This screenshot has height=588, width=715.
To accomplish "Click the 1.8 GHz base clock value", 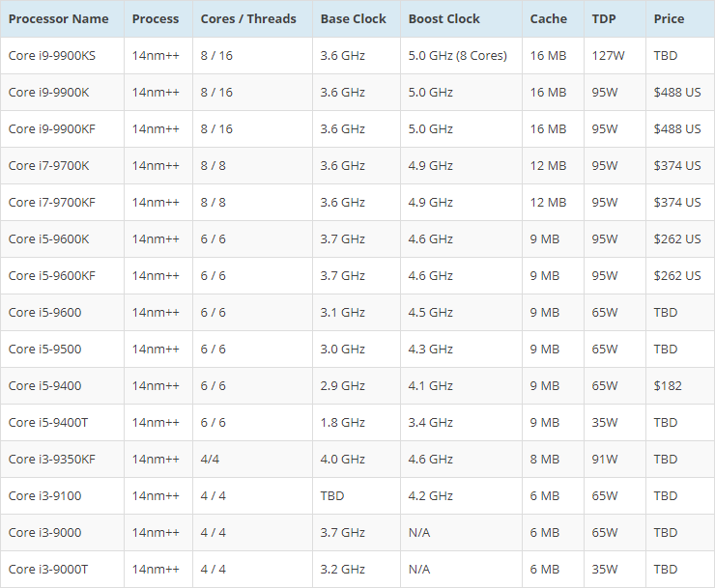I will coord(342,423).
